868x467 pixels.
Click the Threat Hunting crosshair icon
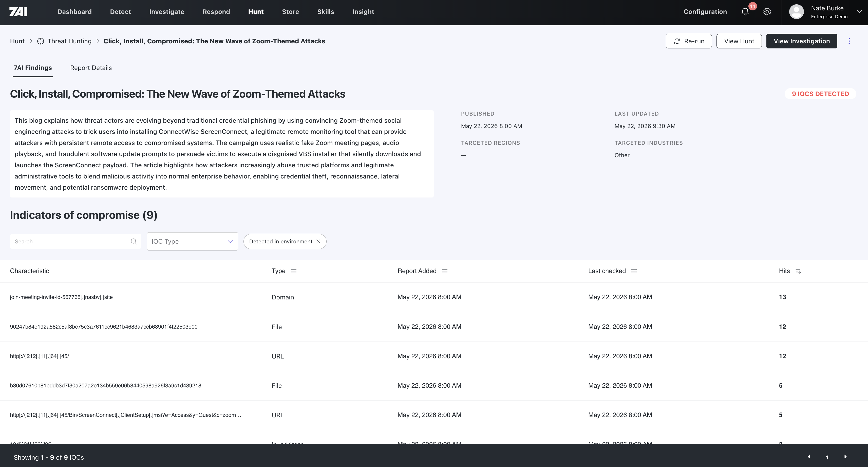(x=41, y=41)
